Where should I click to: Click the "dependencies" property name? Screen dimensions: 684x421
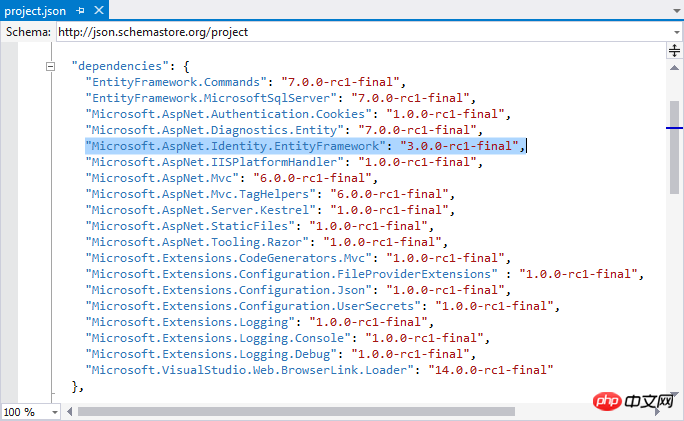coord(120,66)
